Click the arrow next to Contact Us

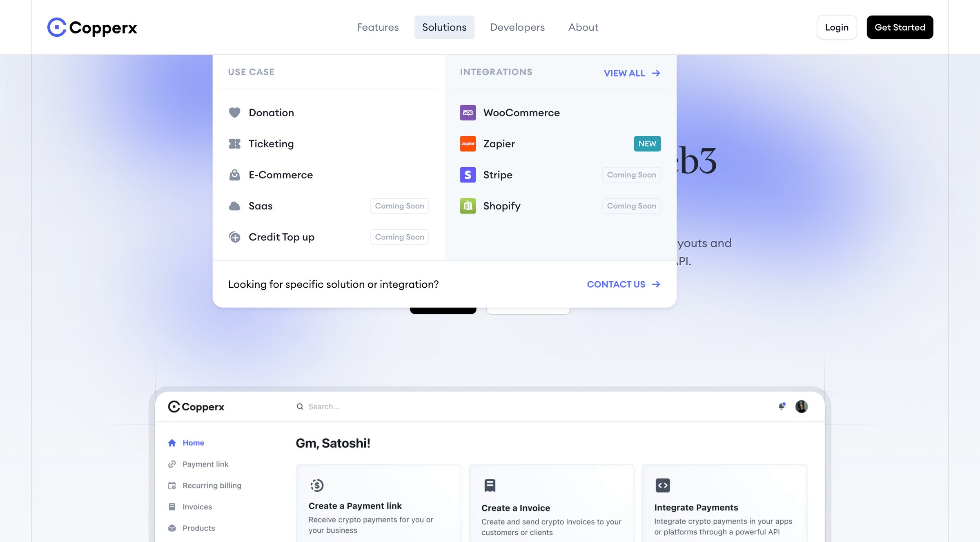point(656,284)
